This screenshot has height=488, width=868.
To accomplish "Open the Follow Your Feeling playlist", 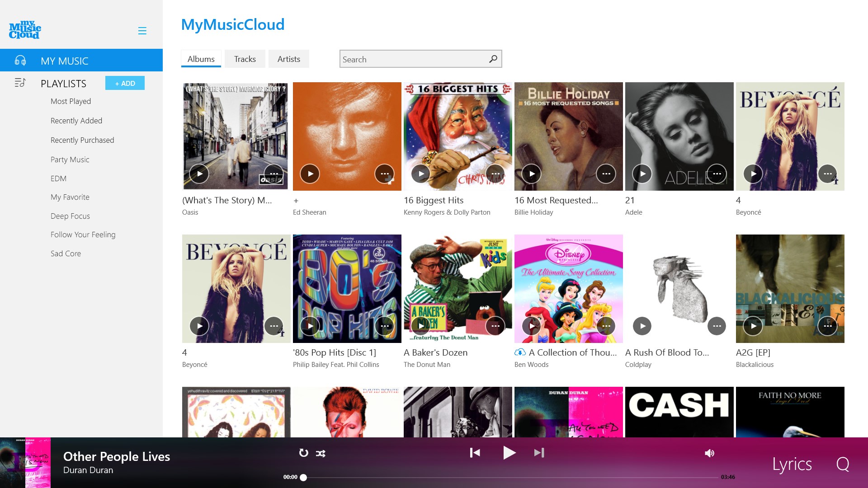I will click(83, 235).
